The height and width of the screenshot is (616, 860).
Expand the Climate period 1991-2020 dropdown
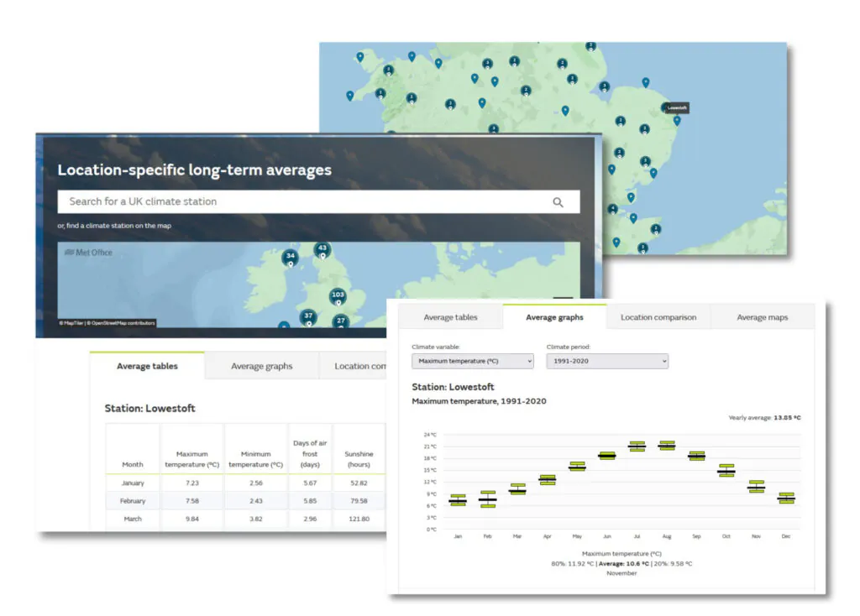[607, 361]
